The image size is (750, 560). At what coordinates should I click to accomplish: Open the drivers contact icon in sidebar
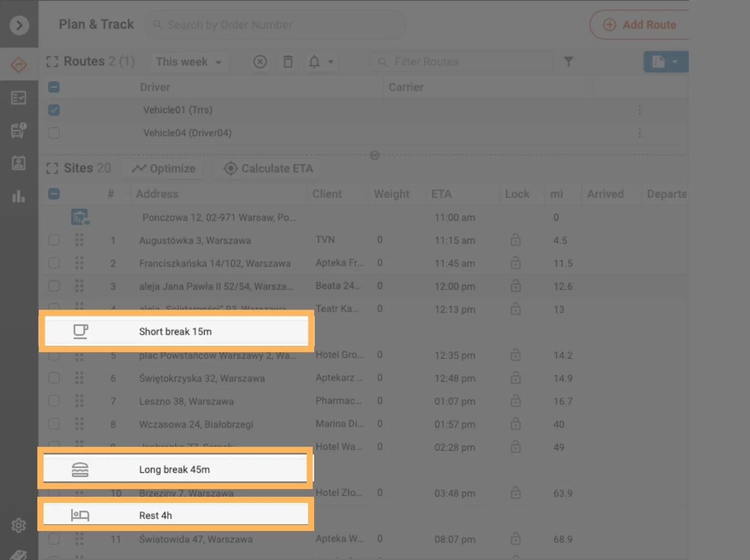(x=19, y=163)
